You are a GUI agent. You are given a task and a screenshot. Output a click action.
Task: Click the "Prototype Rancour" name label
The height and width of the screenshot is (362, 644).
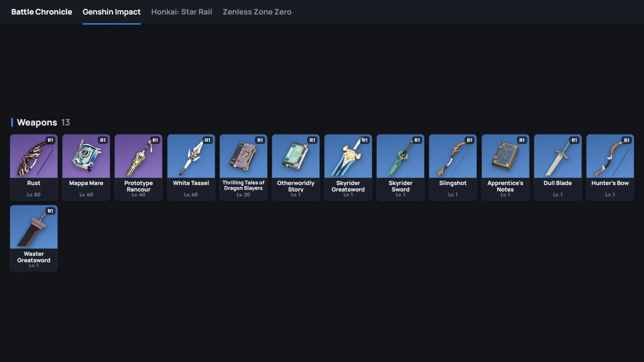point(138,186)
